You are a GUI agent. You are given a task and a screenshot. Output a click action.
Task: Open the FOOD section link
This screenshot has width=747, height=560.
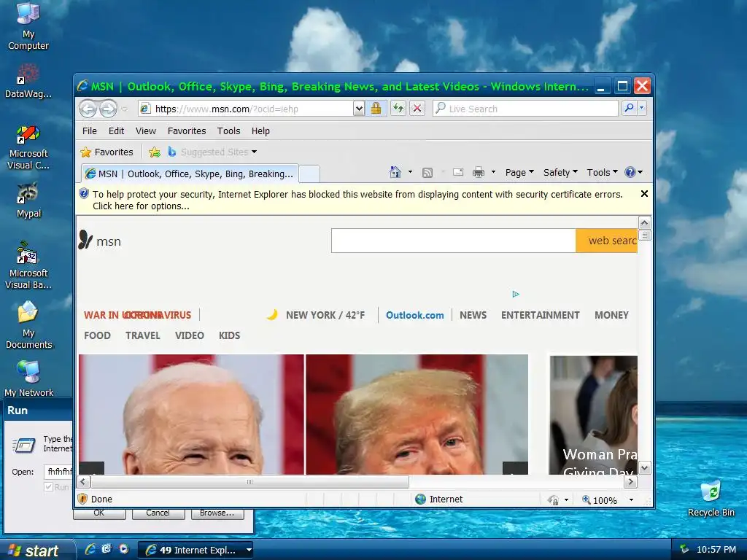pyautogui.click(x=97, y=335)
